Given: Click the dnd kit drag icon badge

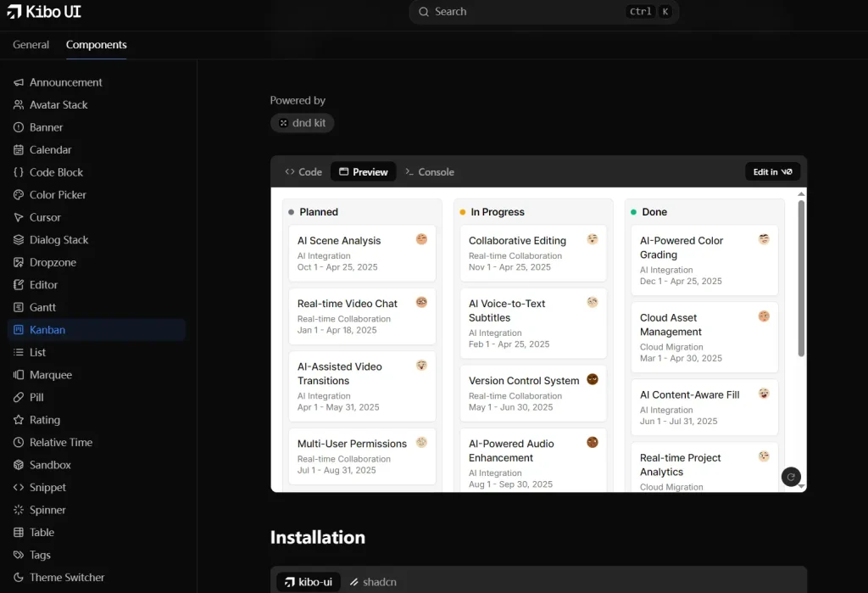Looking at the screenshot, I should pyautogui.click(x=283, y=122).
